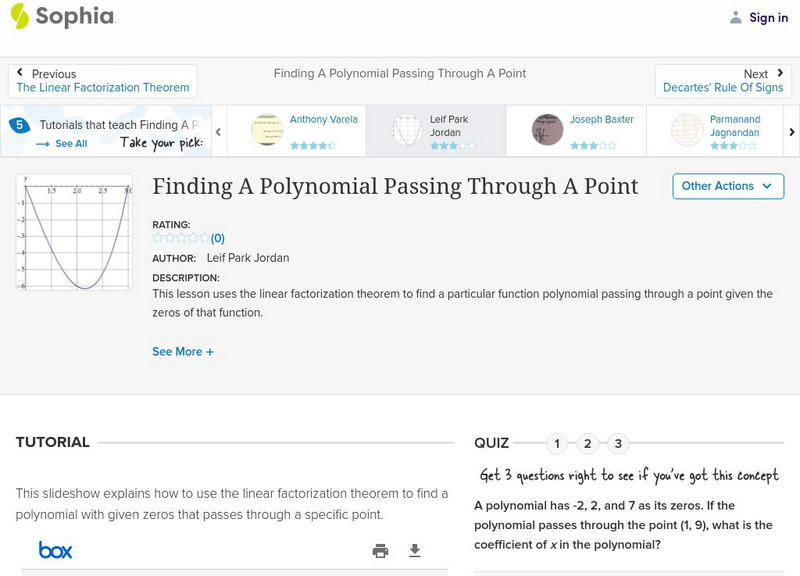Click the Sophia logo icon
800x576 pixels.
coord(21,16)
